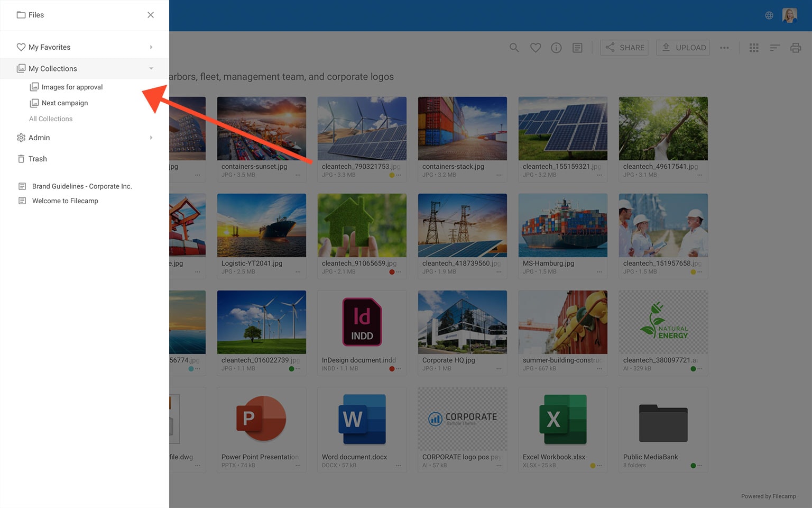Open the Public MediaBank folder icon
Viewport: 812px width, 508px height.
[663, 423]
